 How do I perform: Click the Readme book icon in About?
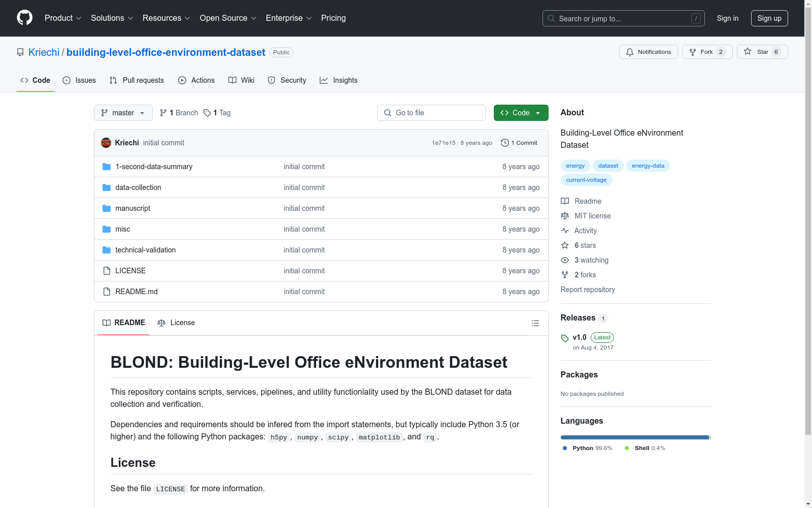tap(565, 201)
